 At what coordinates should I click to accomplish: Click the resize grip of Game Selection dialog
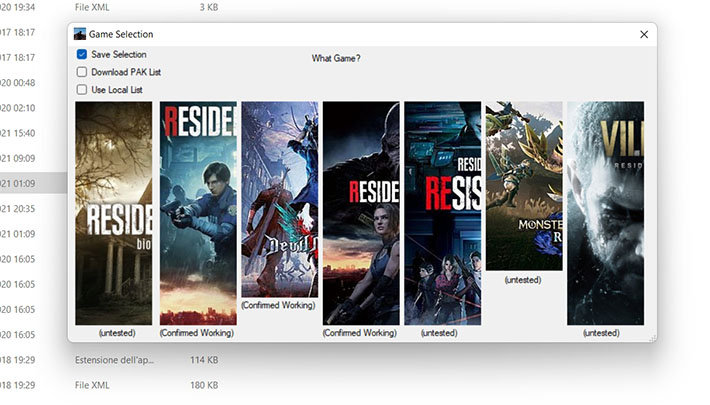pos(652,338)
